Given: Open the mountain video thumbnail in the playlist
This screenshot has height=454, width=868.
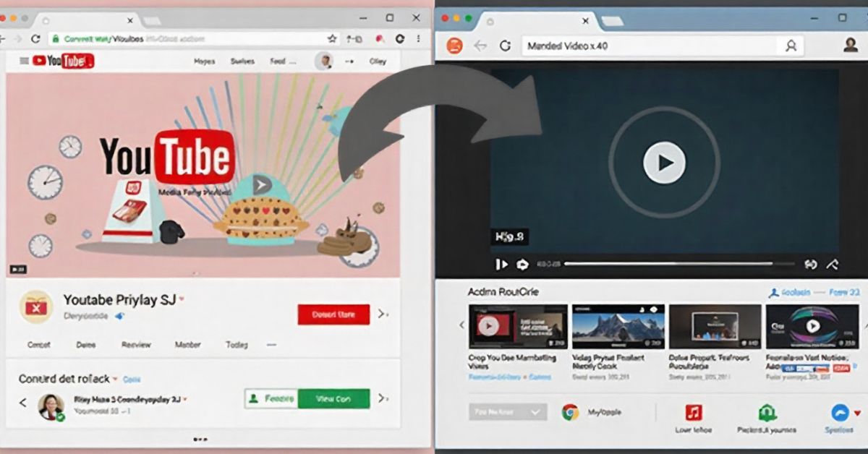Looking at the screenshot, I should pos(618,325).
